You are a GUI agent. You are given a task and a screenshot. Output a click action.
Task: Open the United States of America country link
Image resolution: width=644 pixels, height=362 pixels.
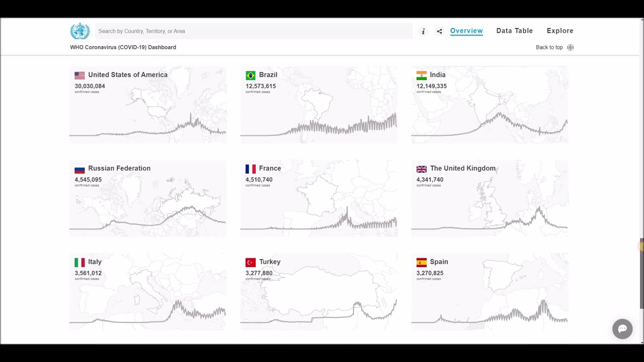coord(128,75)
